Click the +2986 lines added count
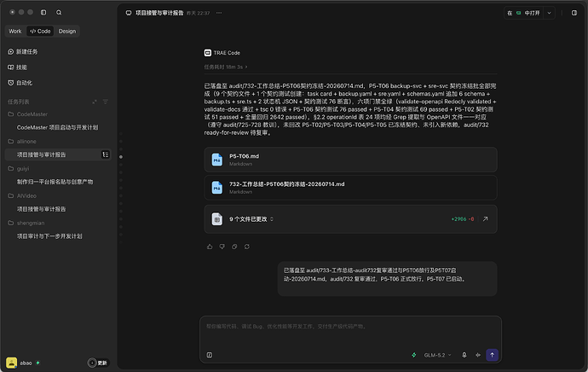The image size is (588, 372). (x=458, y=218)
